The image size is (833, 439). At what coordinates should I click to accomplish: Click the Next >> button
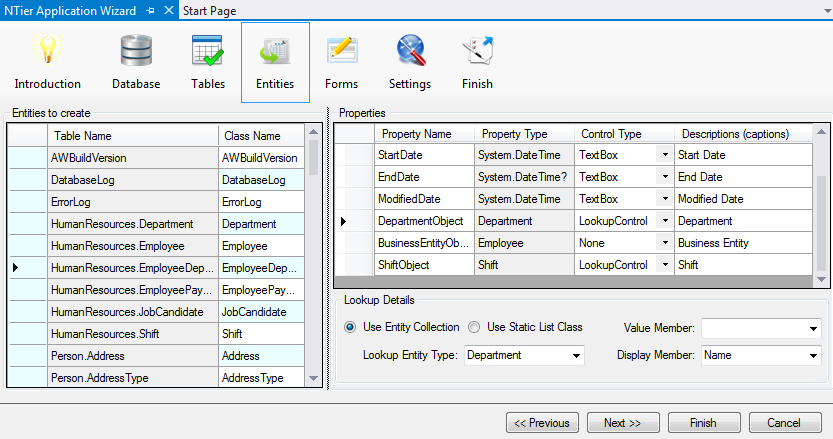click(623, 423)
